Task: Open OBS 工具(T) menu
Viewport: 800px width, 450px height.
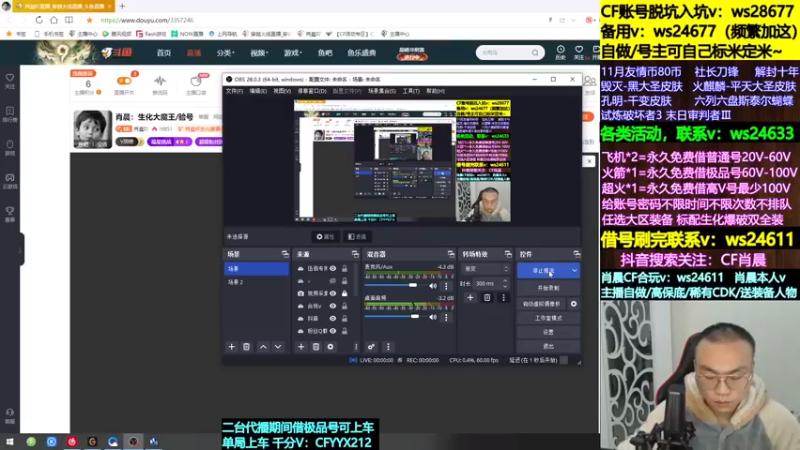Action: pos(411,91)
